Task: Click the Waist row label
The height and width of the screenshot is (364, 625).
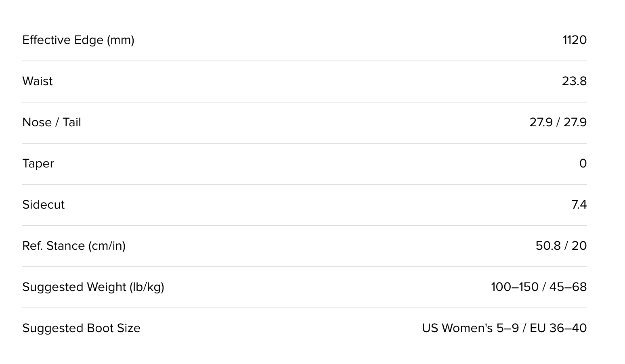Action: click(x=38, y=81)
